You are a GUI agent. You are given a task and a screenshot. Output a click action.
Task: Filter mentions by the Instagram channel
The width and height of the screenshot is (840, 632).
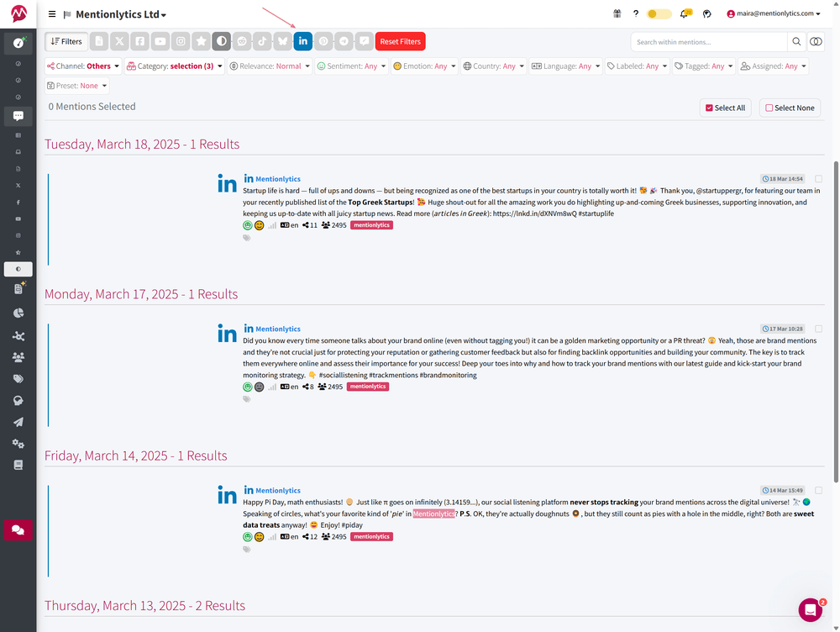181,41
